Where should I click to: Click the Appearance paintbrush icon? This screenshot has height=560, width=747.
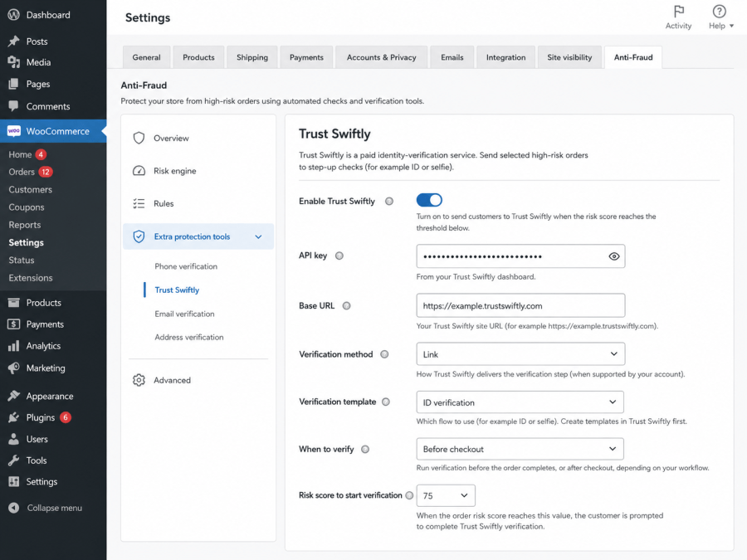coord(14,396)
